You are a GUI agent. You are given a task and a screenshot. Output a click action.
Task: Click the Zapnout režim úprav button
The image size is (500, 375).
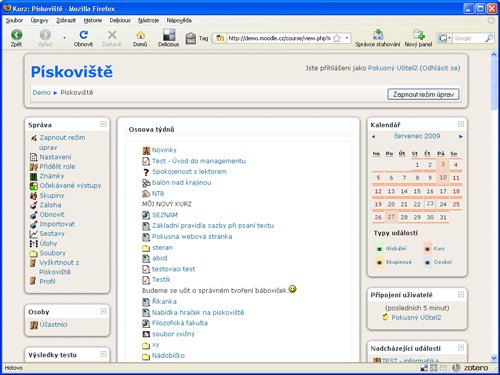[423, 94]
